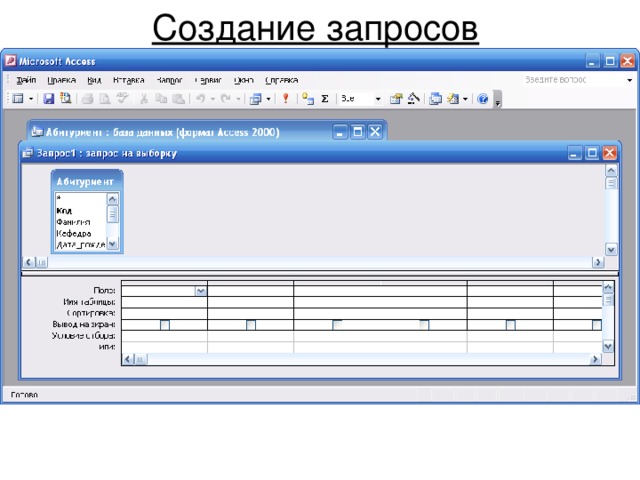Click the Cut scissors icon
The height and width of the screenshot is (480, 640).
pos(144,98)
